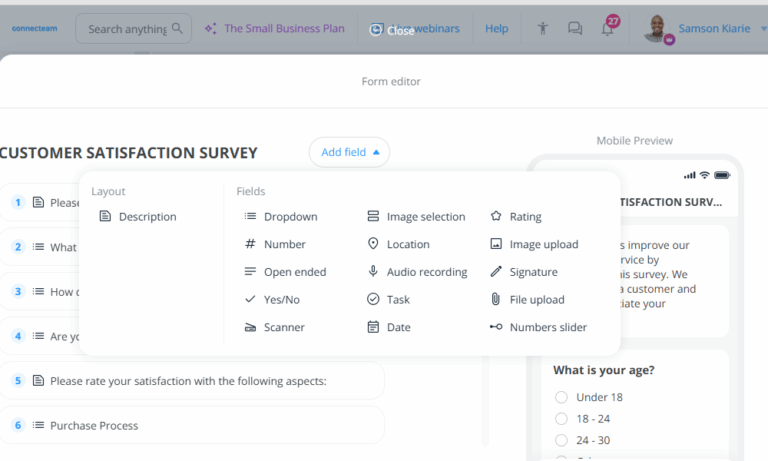Select field 4 starting with Are
The height and width of the screenshot is (461, 768).
[x=40, y=336]
